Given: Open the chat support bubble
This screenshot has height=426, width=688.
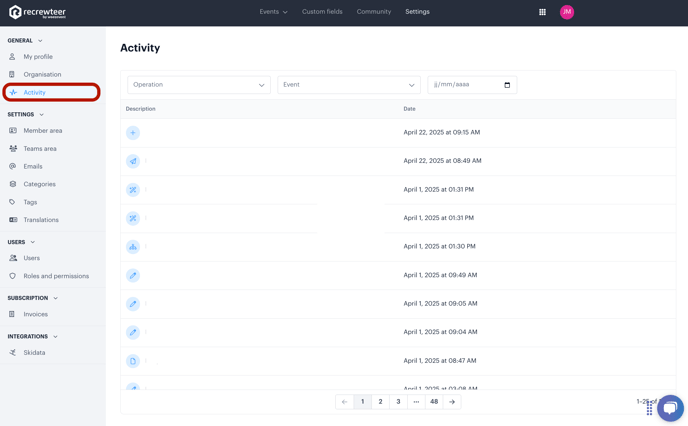Looking at the screenshot, I should coord(670,408).
